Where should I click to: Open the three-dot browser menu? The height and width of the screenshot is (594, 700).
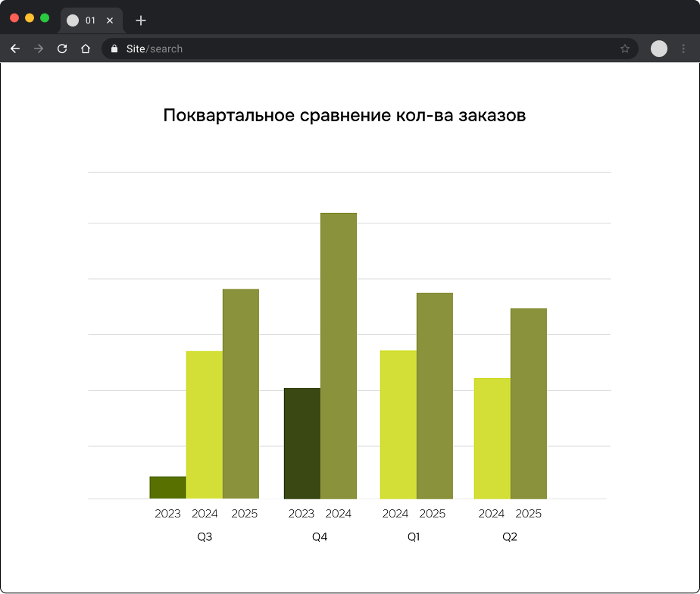(x=683, y=48)
